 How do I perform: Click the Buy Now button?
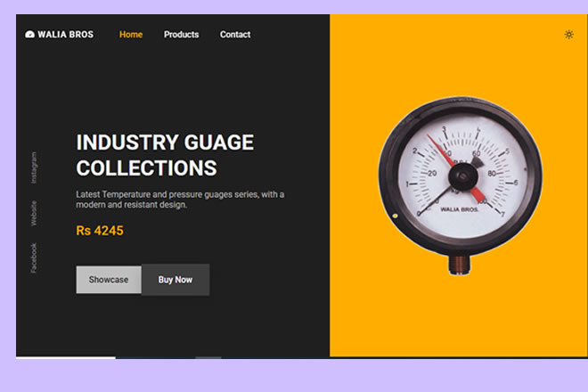click(176, 280)
